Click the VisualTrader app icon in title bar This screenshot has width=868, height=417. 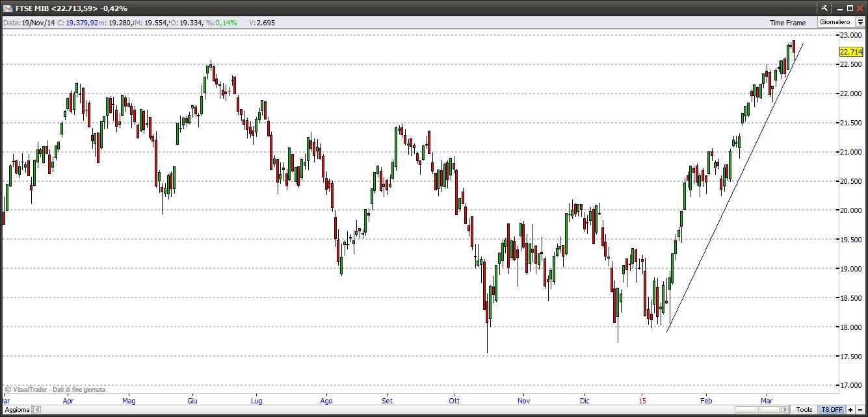point(8,8)
